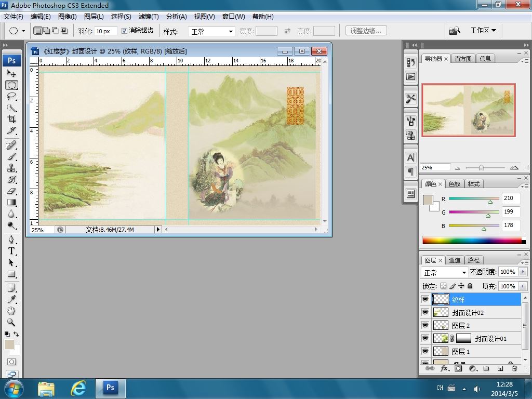The height and width of the screenshot is (399, 532).
Task: Click the navigator preview thumbnail
Action: [469, 110]
